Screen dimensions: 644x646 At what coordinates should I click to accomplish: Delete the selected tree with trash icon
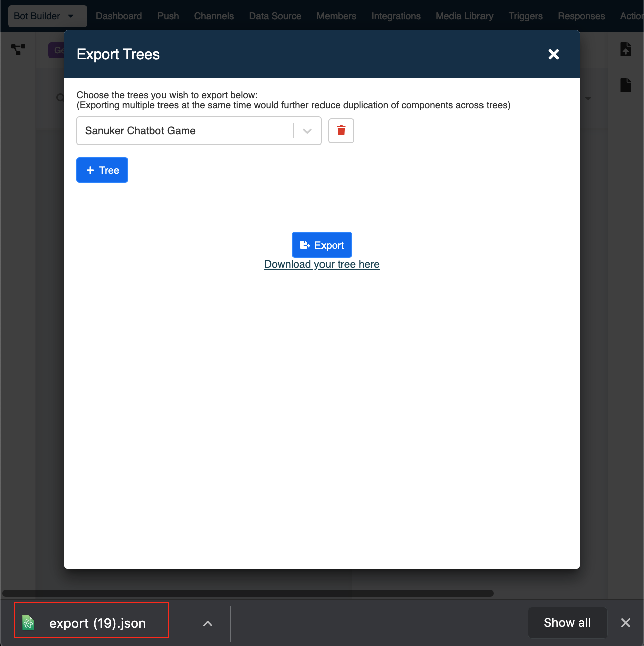[341, 131]
